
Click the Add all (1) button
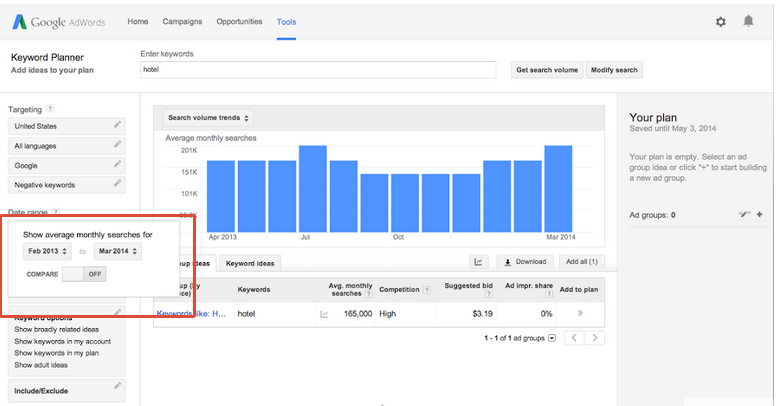click(582, 262)
